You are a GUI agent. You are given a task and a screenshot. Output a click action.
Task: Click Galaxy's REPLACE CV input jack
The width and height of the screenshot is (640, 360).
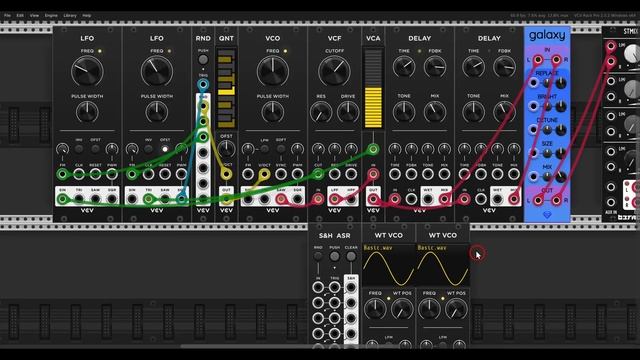tap(533, 83)
